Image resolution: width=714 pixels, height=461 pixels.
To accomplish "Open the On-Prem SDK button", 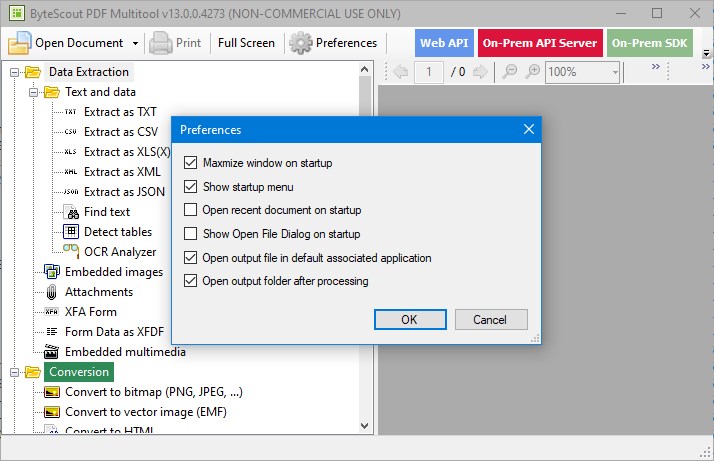I will point(649,43).
